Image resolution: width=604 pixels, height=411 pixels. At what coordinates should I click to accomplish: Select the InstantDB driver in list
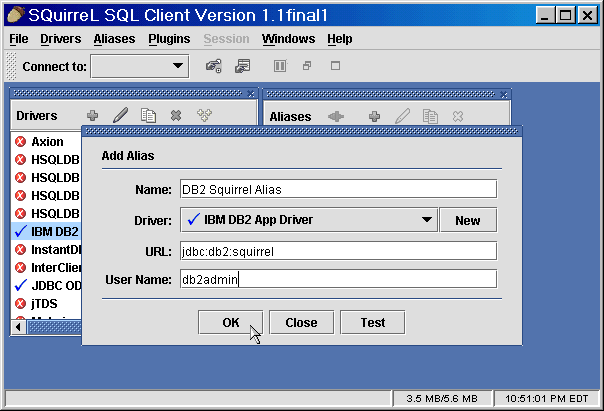pyautogui.click(x=47, y=250)
